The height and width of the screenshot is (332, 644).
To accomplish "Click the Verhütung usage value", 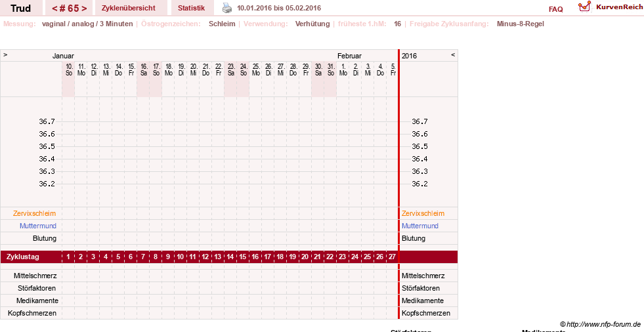I will pyautogui.click(x=312, y=24).
